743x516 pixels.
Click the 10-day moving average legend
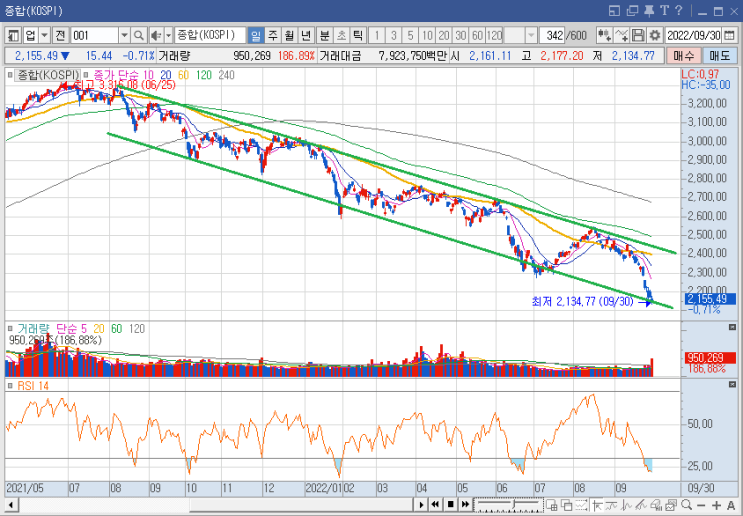click(x=148, y=75)
